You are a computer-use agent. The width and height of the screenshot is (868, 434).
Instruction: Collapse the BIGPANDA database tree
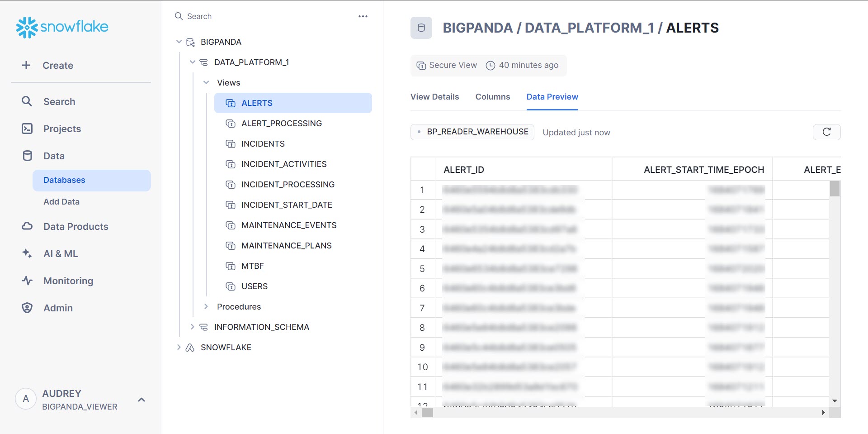click(x=179, y=41)
